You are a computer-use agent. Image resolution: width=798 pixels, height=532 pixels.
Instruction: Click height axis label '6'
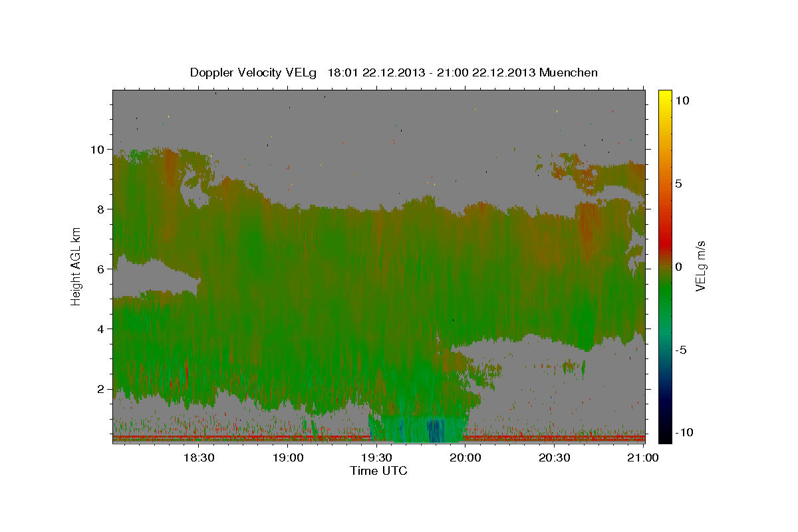point(101,269)
